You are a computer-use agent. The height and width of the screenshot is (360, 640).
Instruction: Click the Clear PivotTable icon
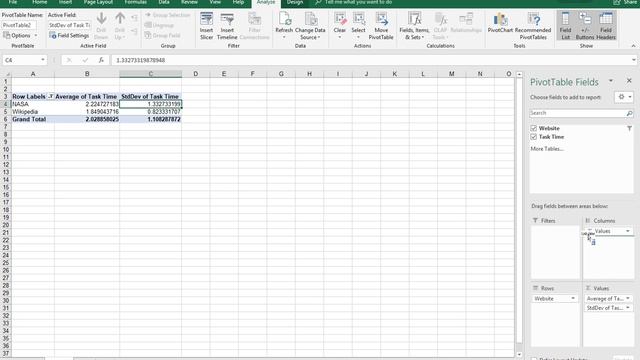pos(340,26)
